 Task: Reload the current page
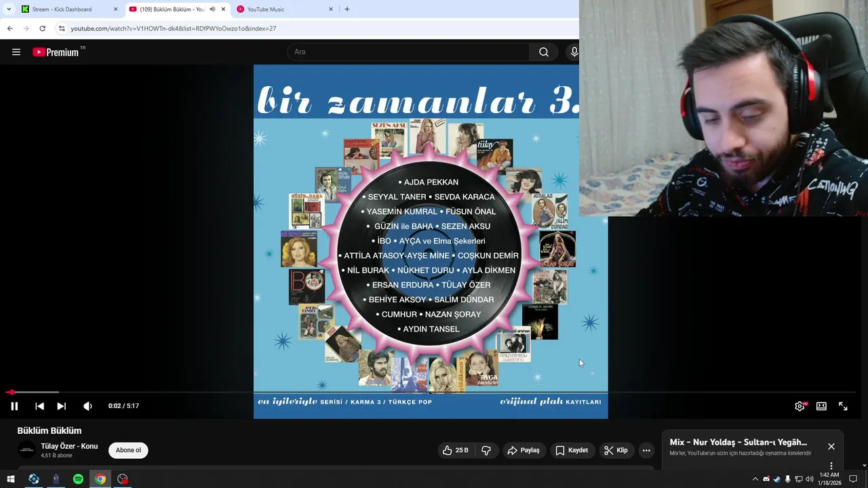point(42,28)
